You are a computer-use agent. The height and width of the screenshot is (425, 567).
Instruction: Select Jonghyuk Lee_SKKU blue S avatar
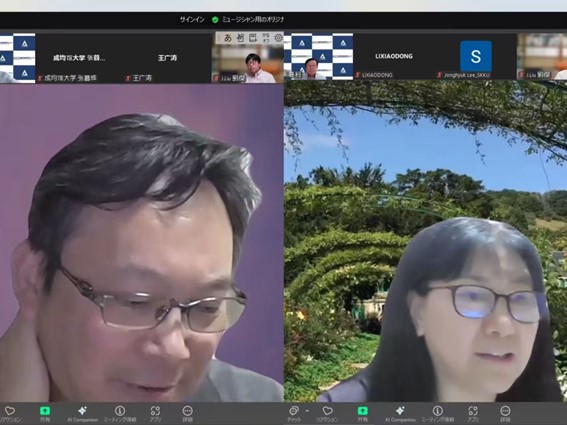pyautogui.click(x=476, y=56)
